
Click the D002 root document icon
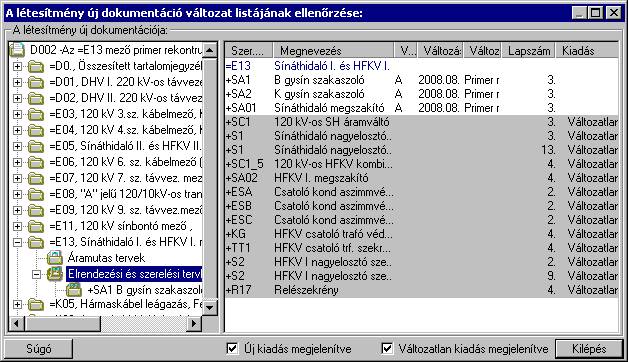[17, 50]
